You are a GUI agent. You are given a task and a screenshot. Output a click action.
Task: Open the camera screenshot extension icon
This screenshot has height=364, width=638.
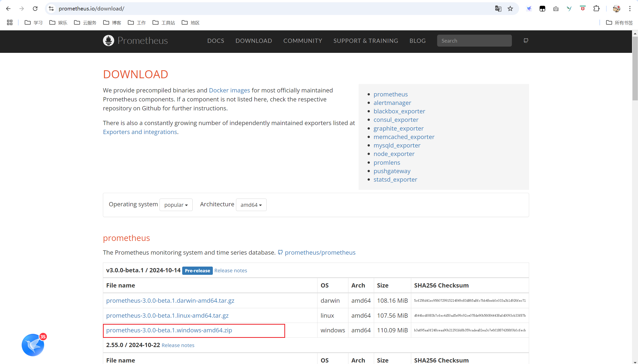coord(556,9)
